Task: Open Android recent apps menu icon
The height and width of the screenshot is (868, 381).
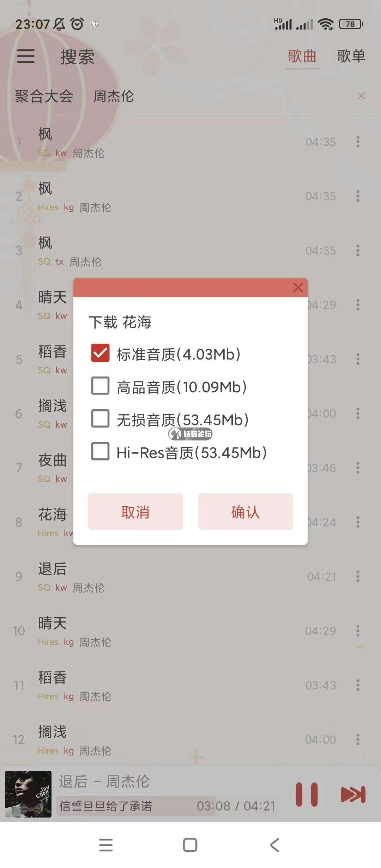Action: tap(106, 845)
